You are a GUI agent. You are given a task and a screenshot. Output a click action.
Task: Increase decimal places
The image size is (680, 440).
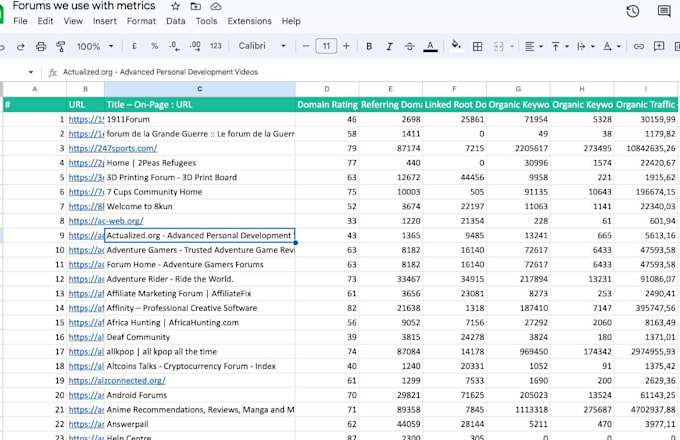click(x=195, y=46)
